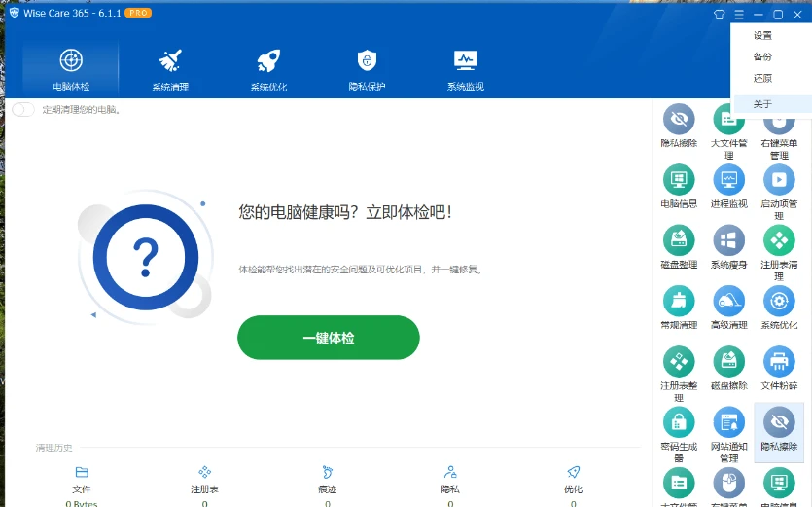Open the 进程监视 process monitor tool

coord(728,180)
